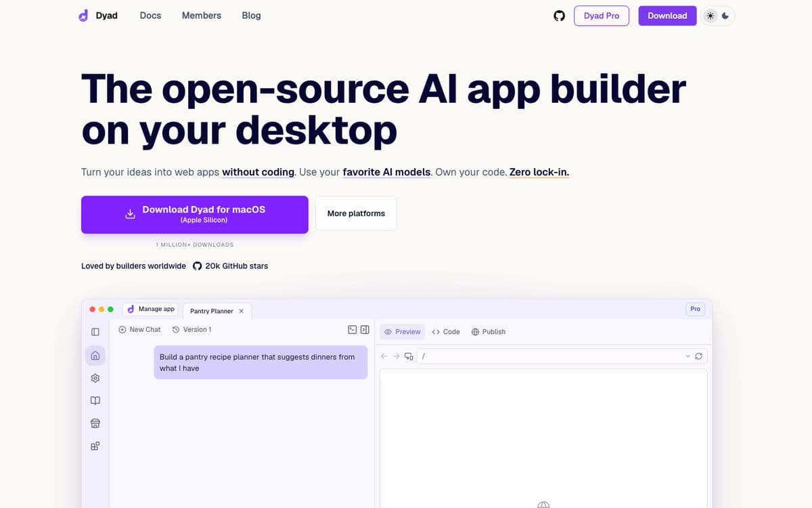Open the Publish tab
The width and height of the screenshot is (812, 508).
pos(489,332)
